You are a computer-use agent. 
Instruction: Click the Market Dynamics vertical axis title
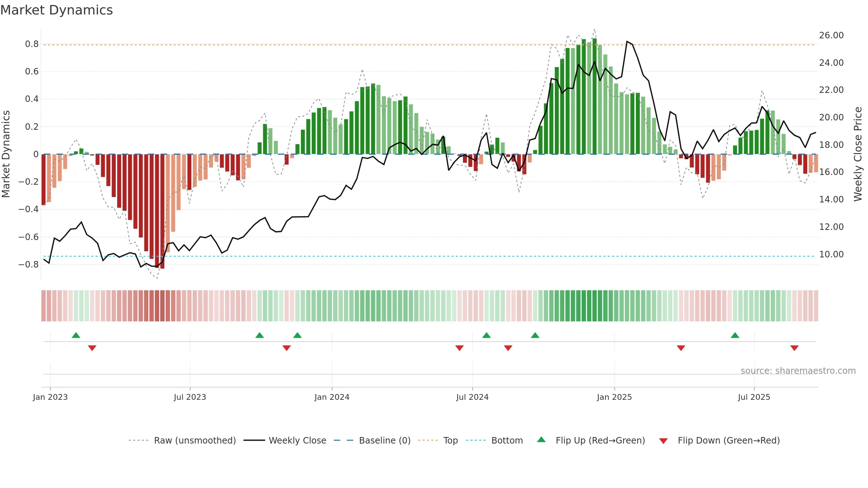pos(6,154)
